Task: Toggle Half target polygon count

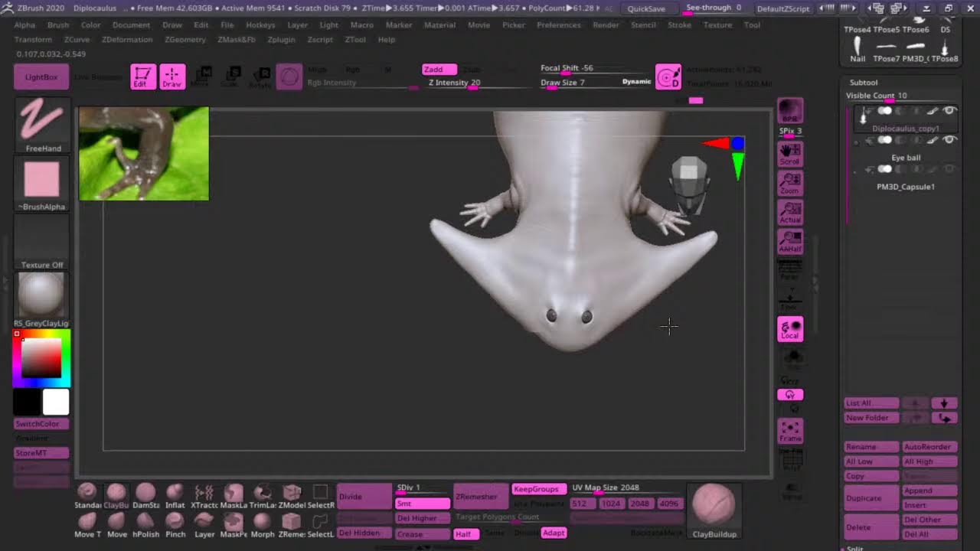Action: (466, 534)
